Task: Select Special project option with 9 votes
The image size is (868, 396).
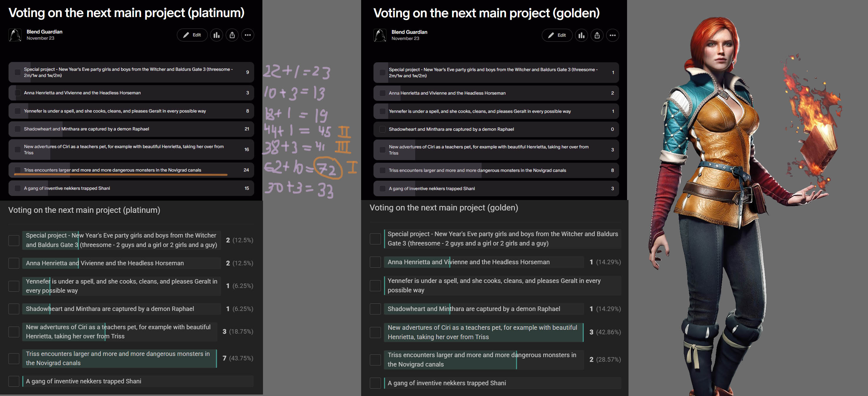Action: (x=131, y=72)
